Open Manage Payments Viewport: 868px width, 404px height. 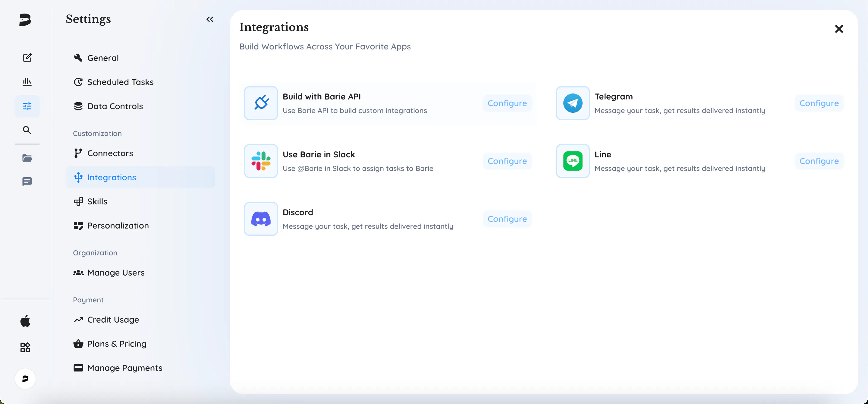(x=140, y=368)
